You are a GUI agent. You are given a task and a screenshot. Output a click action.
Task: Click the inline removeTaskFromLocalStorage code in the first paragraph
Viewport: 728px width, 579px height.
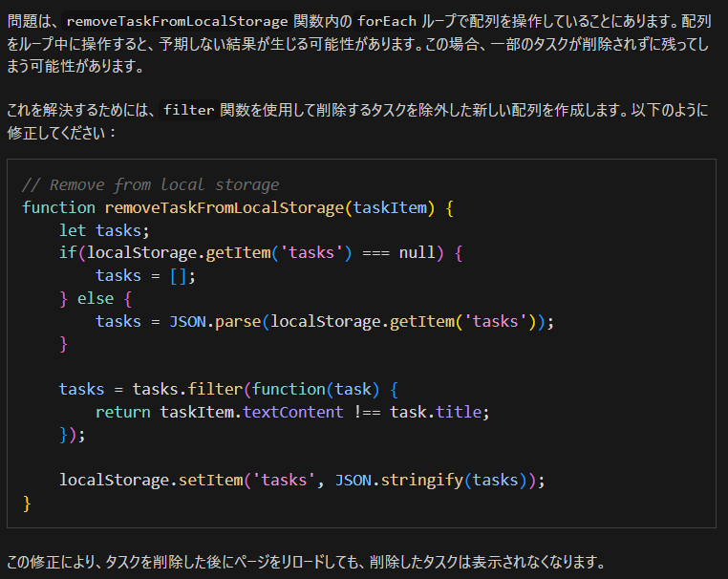(x=177, y=21)
